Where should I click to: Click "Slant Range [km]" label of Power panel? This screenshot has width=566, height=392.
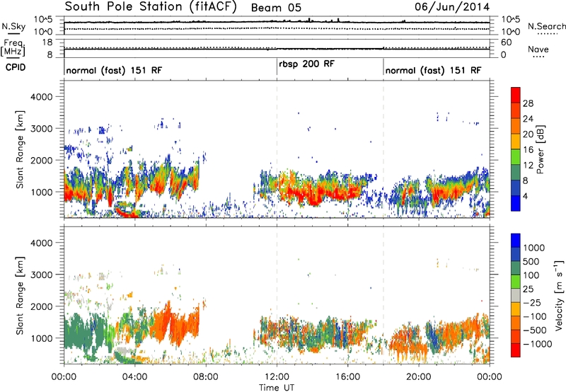[20, 149]
